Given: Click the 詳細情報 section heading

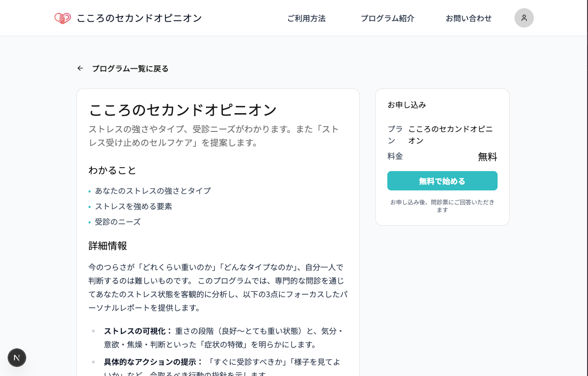Looking at the screenshot, I should pos(107,246).
